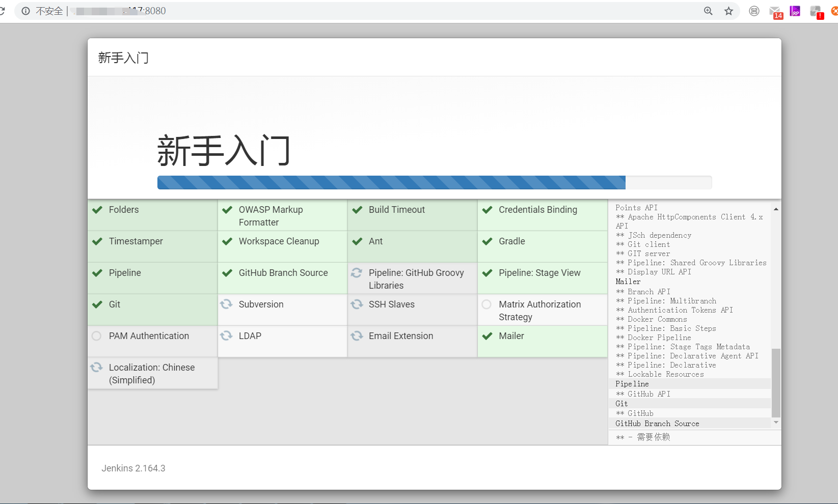The width and height of the screenshot is (838, 504).
Task: Click the pending circle beside Matrix Authorization Strategy
Action: (486, 304)
